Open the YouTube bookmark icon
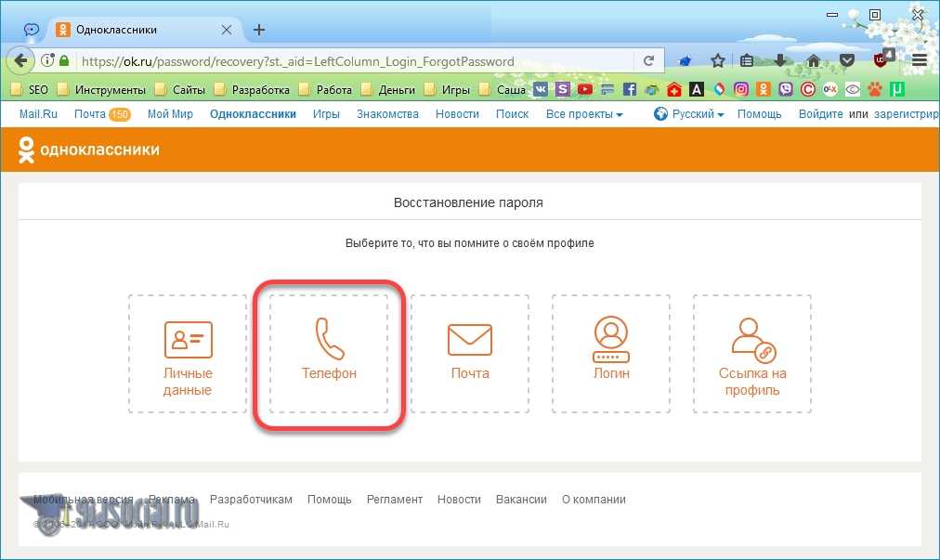940x560 pixels. (584, 90)
